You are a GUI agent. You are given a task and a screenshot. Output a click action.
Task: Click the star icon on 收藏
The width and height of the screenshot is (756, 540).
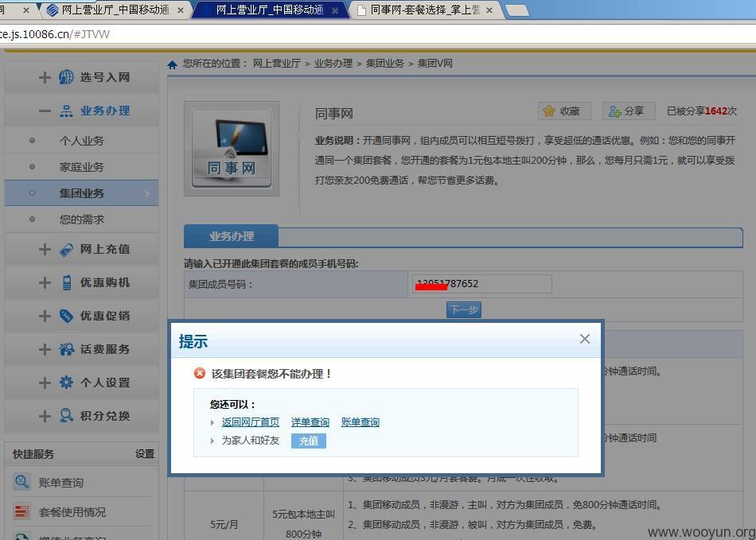tap(548, 111)
